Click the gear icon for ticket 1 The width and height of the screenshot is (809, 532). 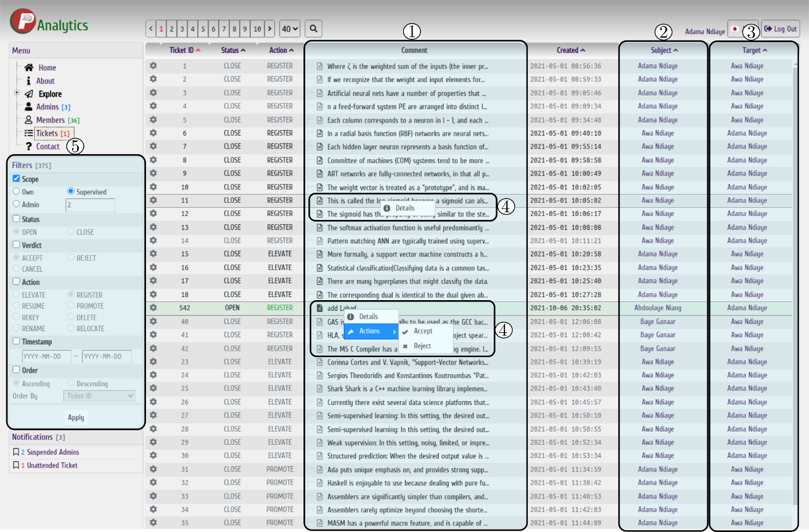tap(153, 66)
